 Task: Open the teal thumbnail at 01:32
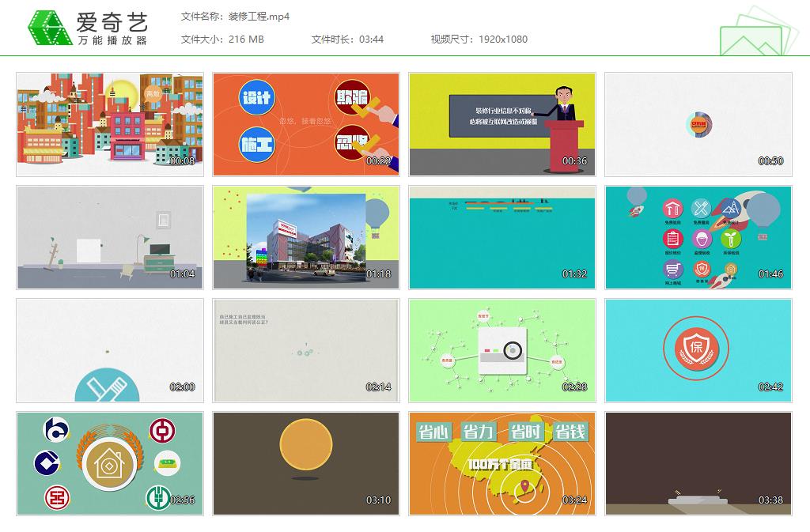[x=502, y=237]
